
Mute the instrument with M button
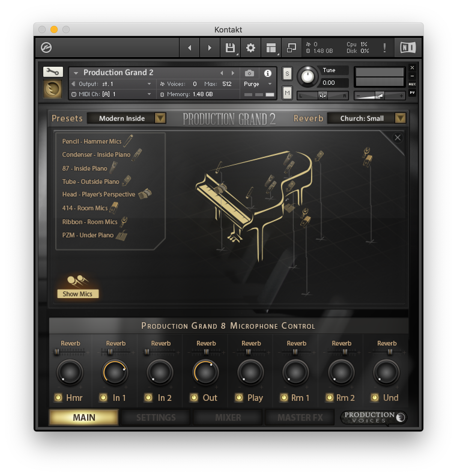(287, 93)
